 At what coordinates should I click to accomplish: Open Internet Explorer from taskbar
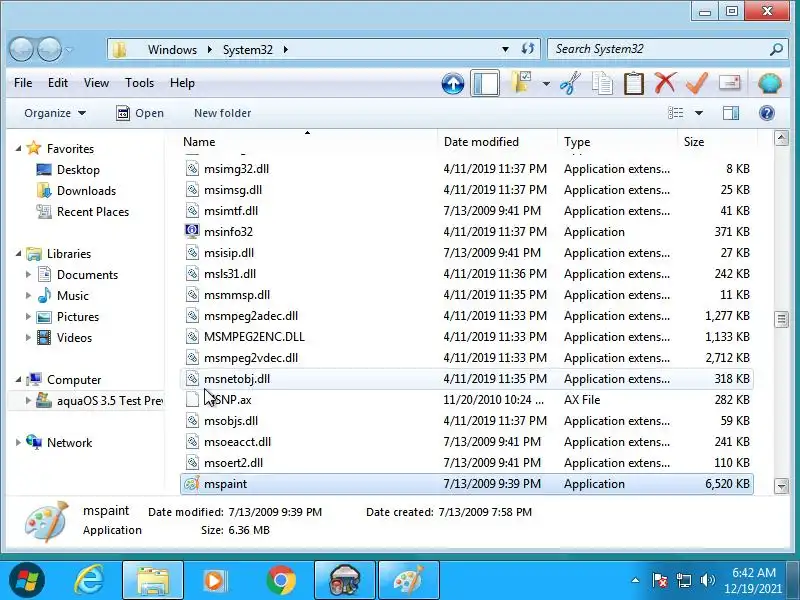point(89,581)
